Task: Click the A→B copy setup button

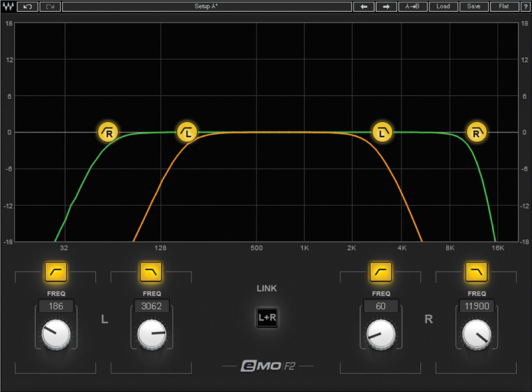Action: pyautogui.click(x=413, y=7)
